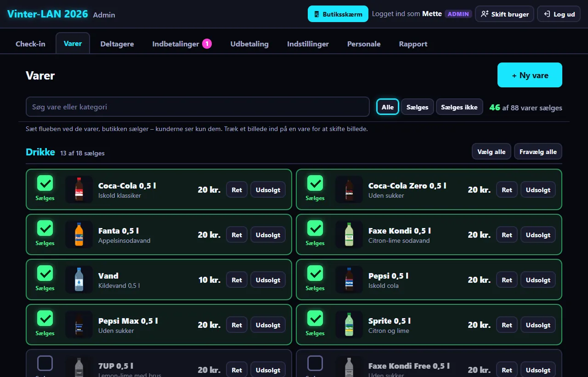
Task: Open the Butiksskærm shop screen
Action: [x=338, y=14]
